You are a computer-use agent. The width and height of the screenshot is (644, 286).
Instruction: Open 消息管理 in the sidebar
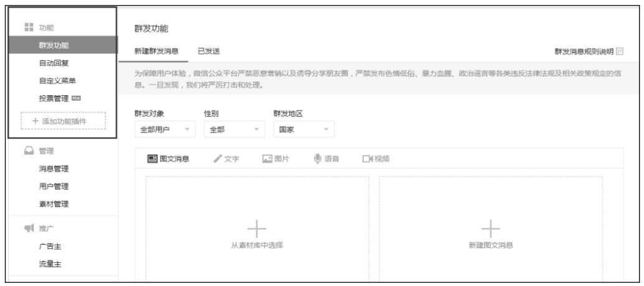coord(54,169)
